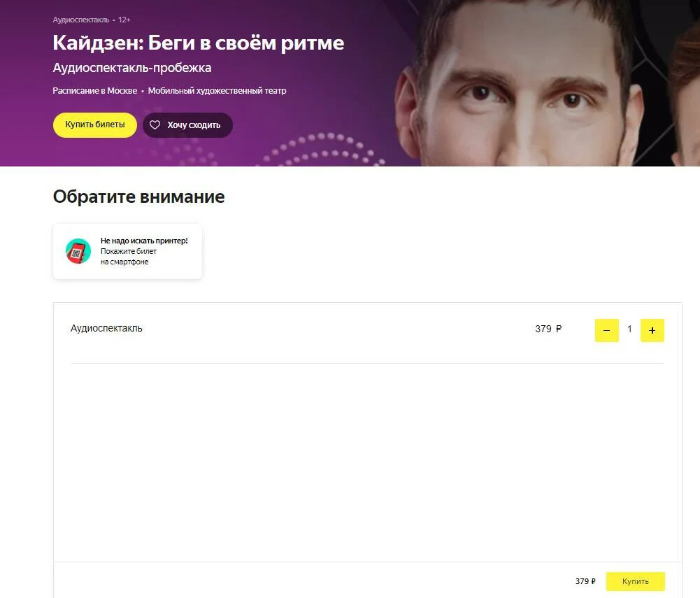This screenshot has width=700, height=598.
Task: Click the 379 ₽ total at the bottom
Action: click(x=585, y=581)
